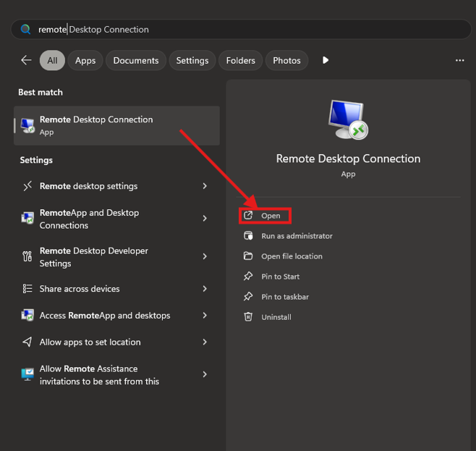Open Allow apps to set location result
The image size is (476, 451).
(x=117, y=342)
